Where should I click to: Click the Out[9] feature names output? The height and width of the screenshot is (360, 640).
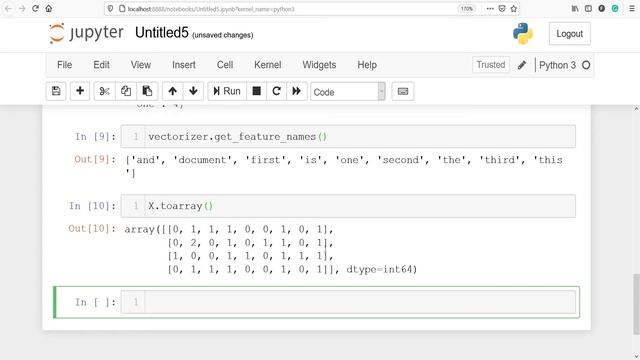[x=344, y=166]
